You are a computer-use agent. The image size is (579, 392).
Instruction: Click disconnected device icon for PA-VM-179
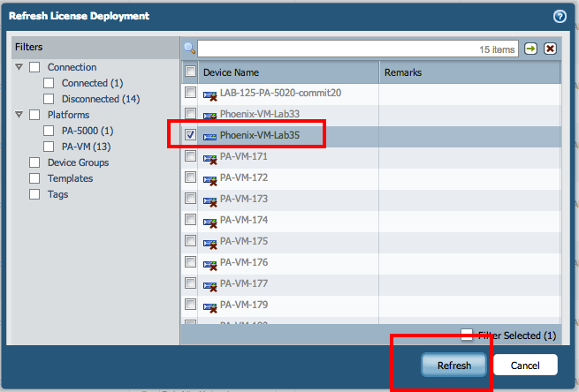click(210, 307)
